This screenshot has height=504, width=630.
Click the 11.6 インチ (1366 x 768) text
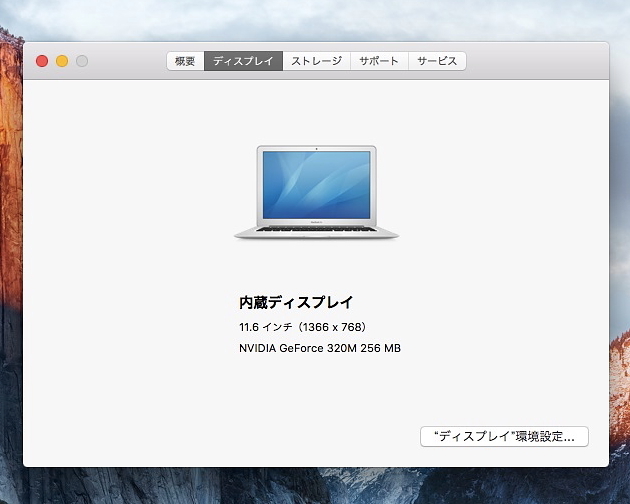pyautogui.click(x=303, y=327)
